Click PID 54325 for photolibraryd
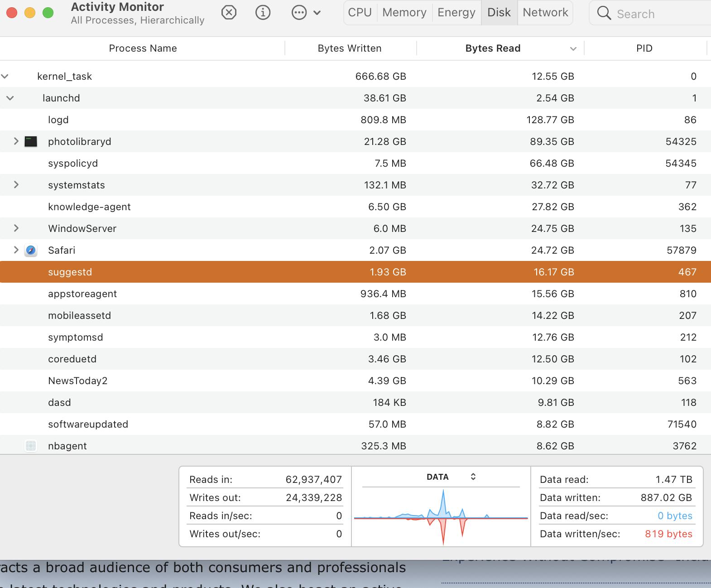Screen dimensions: 711x588 click(681, 141)
